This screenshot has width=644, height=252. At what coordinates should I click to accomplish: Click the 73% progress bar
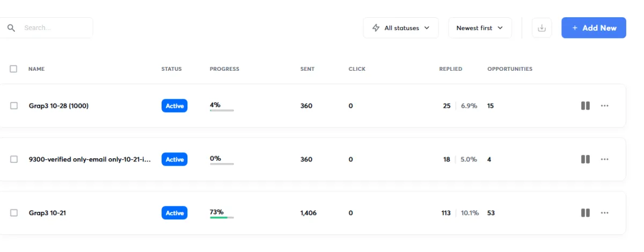tap(222, 217)
